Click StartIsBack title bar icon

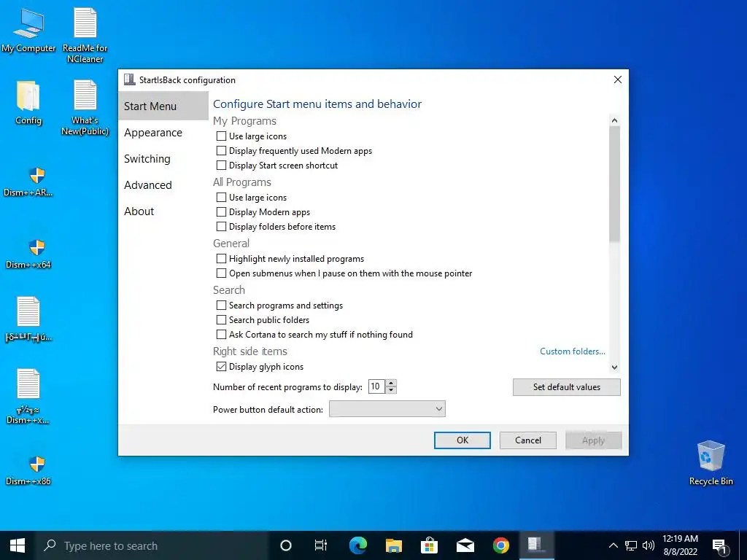click(x=129, y=79)
